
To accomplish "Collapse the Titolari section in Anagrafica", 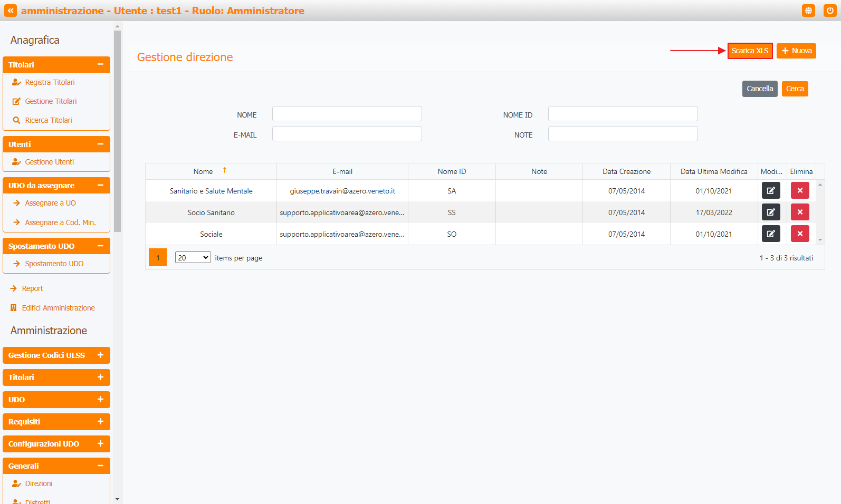I will (100, 65).
